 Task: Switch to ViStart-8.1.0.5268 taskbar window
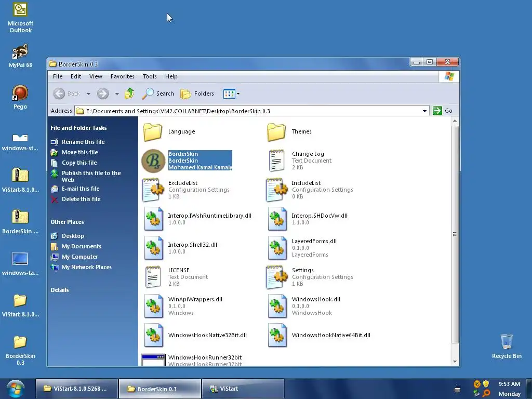[x=77, y=389]
